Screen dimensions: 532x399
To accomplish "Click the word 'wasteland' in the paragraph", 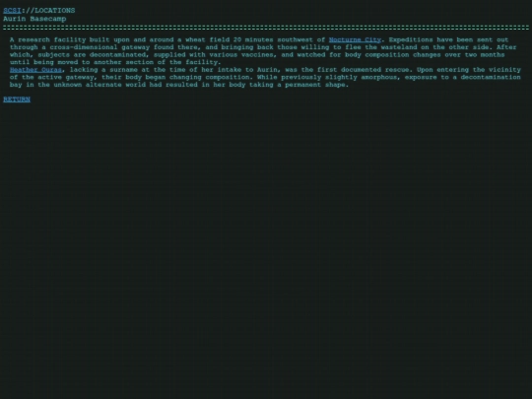I will [399, 47].
